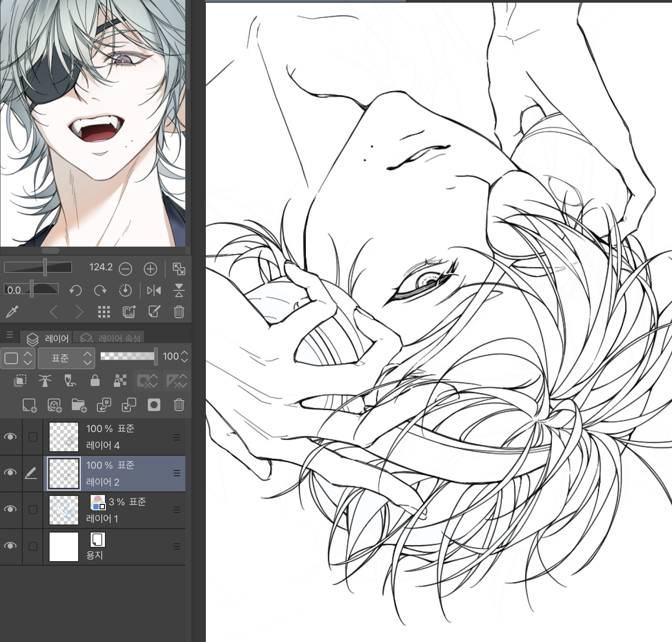Click the zoom out button in Sub View

point(125,269)
